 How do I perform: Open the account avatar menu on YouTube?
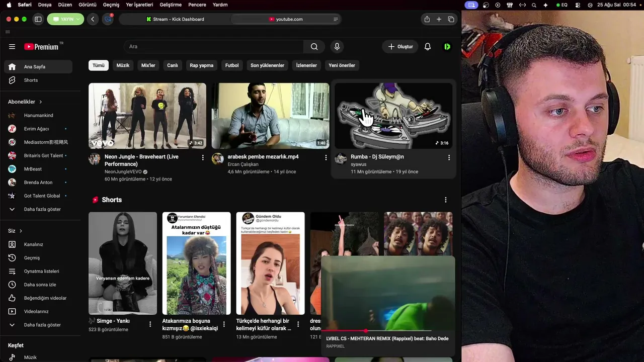click(447, 47)
